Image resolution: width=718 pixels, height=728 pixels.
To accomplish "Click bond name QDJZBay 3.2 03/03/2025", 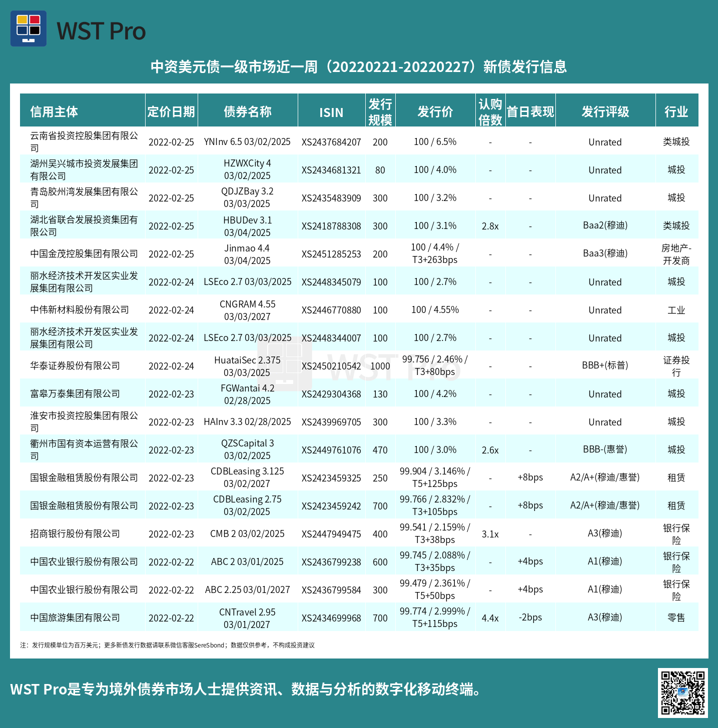I will tap(247, 197).
